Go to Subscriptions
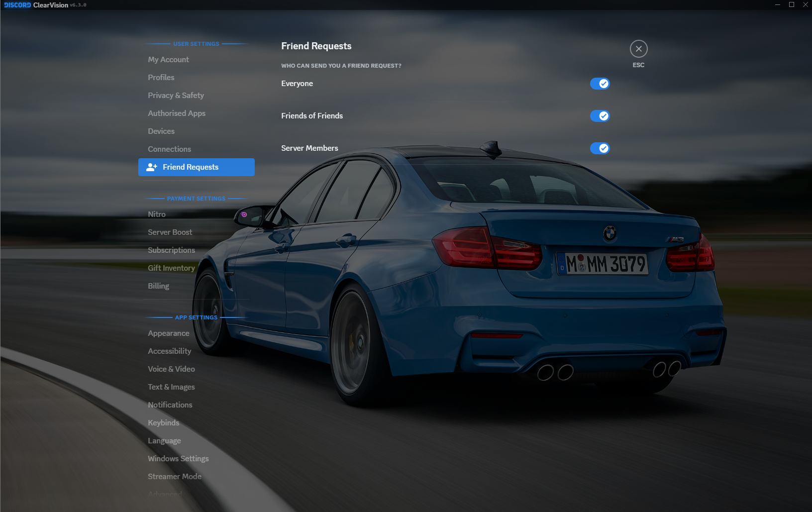Viewport: 812px width, 512px height. click(197, 250)
